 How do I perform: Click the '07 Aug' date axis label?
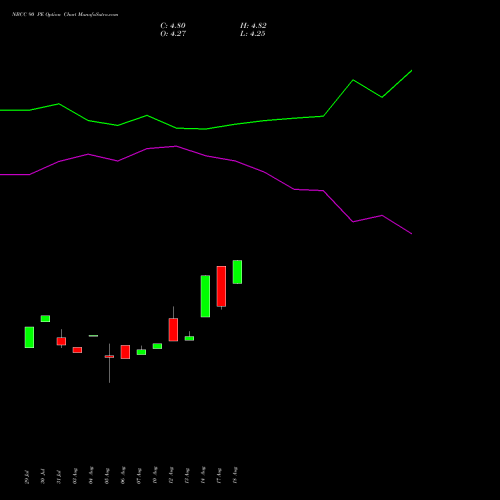pos(139,476)
